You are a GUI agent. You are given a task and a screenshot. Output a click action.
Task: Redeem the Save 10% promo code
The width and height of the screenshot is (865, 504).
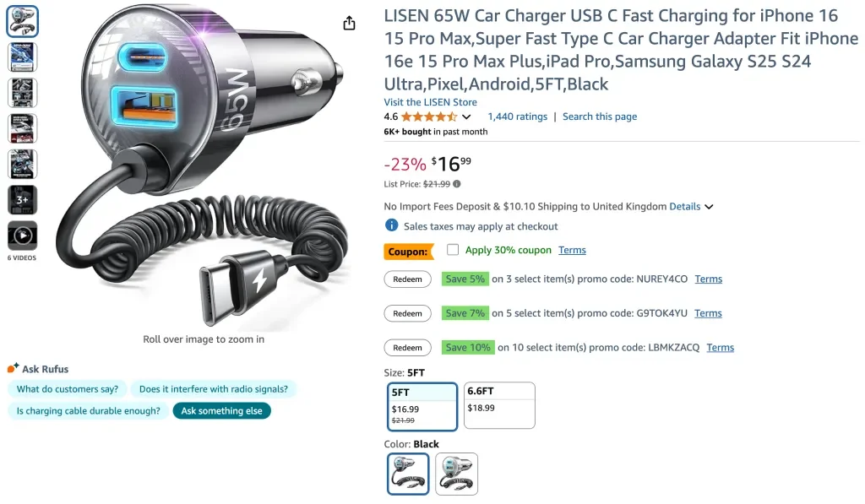click(x=407, y=348)
